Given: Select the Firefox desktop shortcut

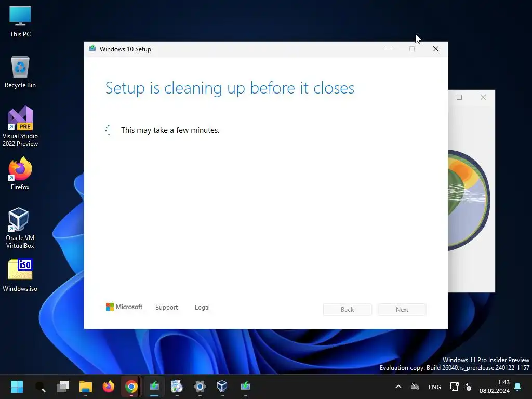Looking at the screenshot, I should coord(20,174).
